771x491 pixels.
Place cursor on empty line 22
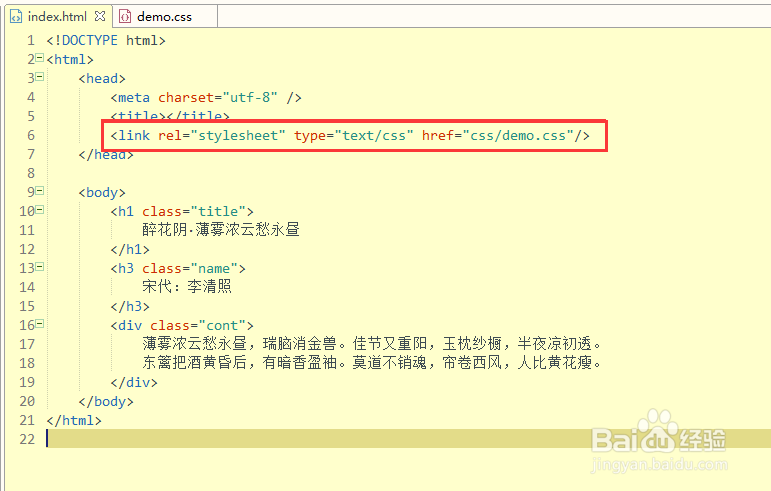pos(408,438)
